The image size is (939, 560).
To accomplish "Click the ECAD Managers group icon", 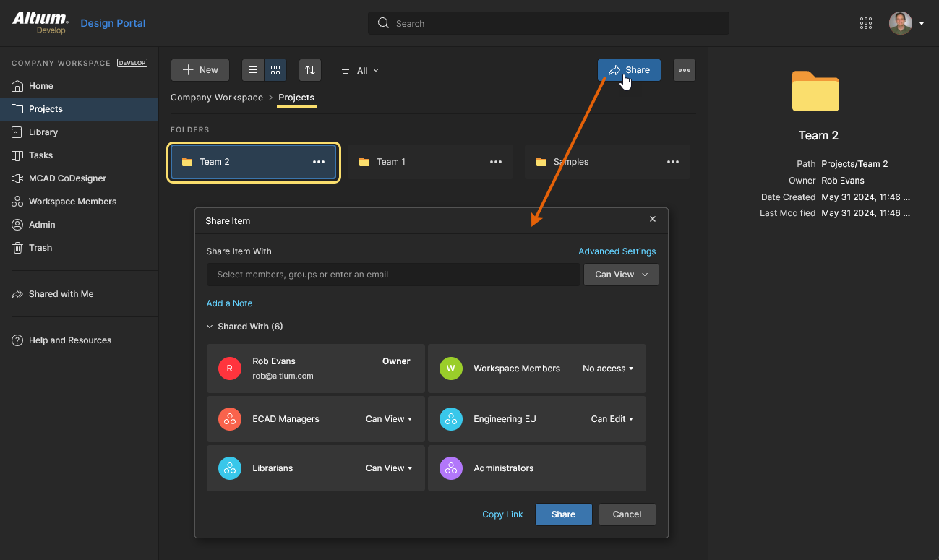I will (x=230, y=419).
